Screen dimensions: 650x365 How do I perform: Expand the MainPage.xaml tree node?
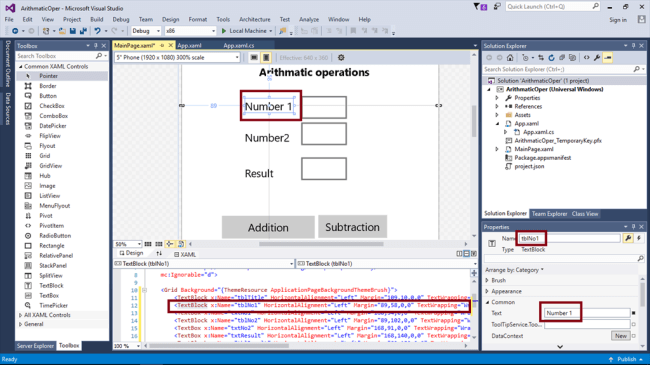pos(497,149)
